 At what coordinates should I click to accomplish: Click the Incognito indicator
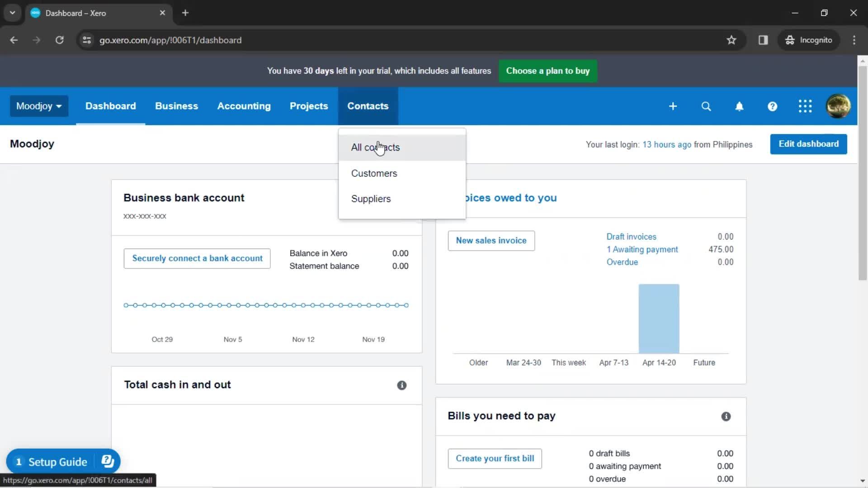[x=809, y=40]
